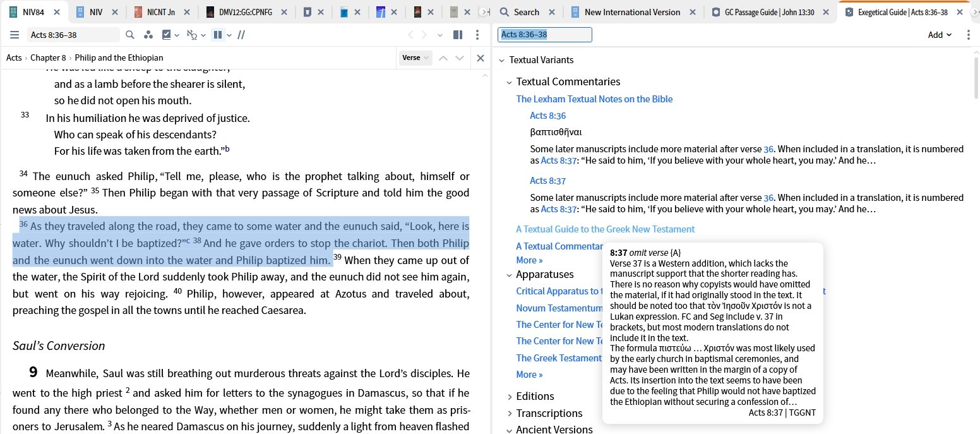Open the link-set icon dropdown arrow

point(202,35)
